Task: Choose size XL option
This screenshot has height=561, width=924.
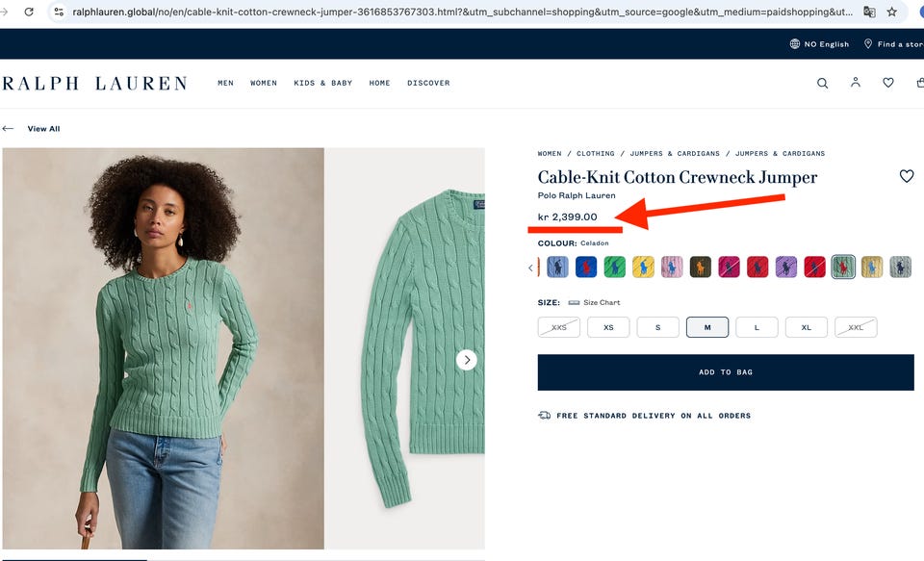Action: [x=807, y=327]
